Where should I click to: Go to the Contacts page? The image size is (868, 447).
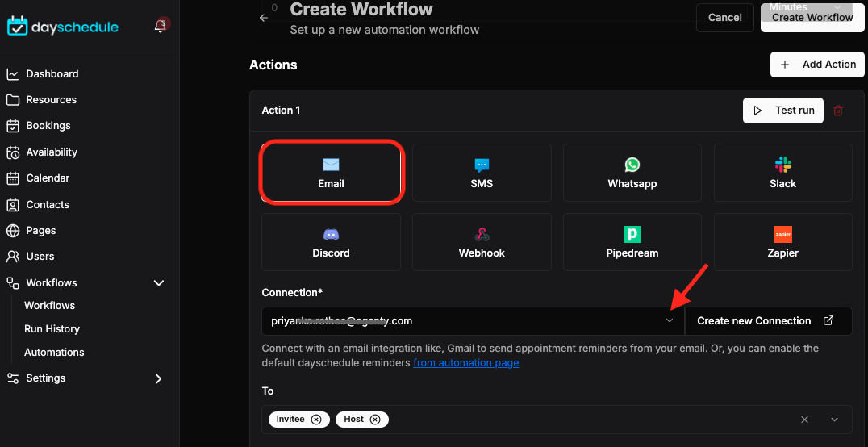click(x=48, y=204)
